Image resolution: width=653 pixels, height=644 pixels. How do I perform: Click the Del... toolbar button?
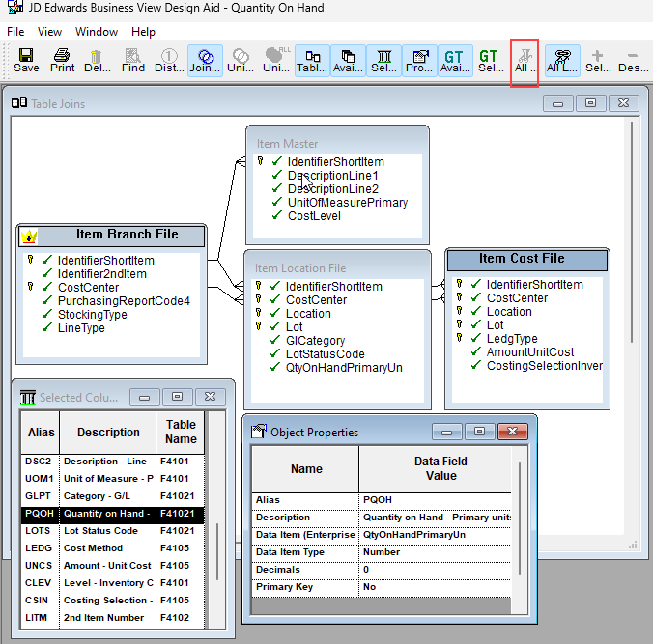pyautogui.click(x=97, y=61)
